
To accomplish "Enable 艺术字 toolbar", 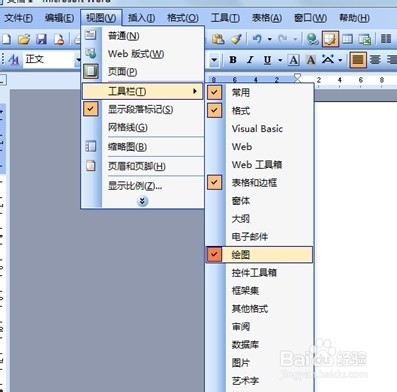I will [x=260, y=380].
